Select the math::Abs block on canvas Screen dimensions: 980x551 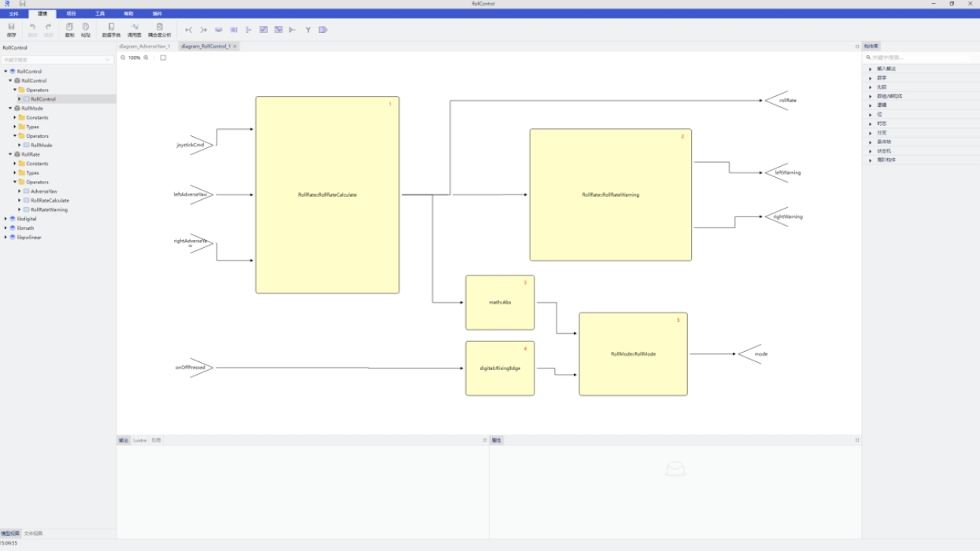[x=500, y=302]
